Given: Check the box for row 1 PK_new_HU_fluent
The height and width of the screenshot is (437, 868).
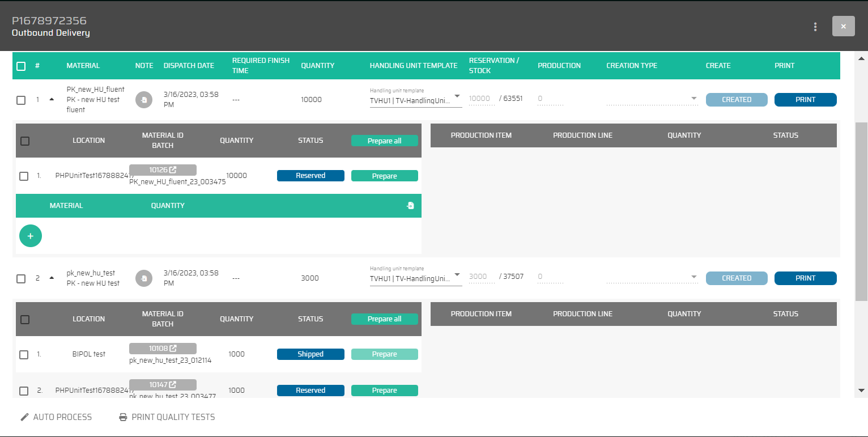Looking at the screenshot, I should point(21,100).
